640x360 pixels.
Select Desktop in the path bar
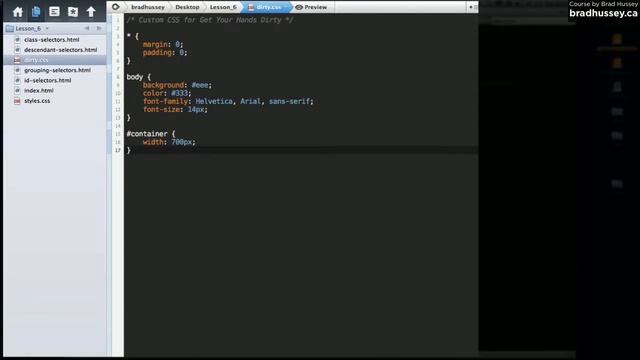coord(187,7)
